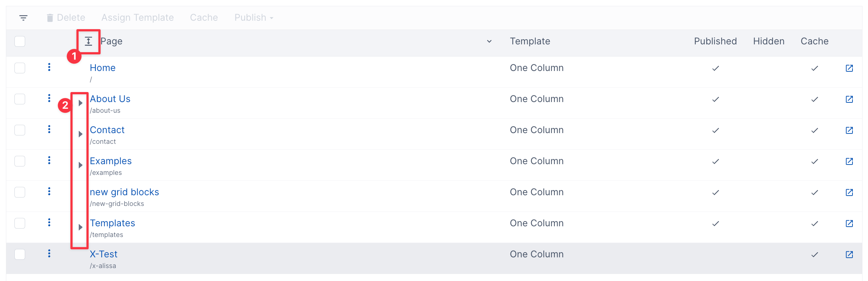Click the collapse-all tree icon beside Page
The image size is (868, 281).
(x=88, y=41)
